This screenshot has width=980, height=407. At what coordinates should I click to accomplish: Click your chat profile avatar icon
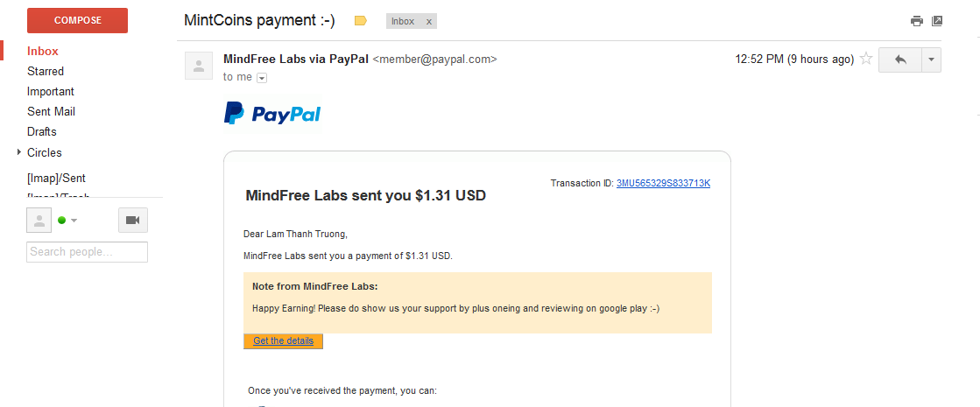(x=39, y=220)
